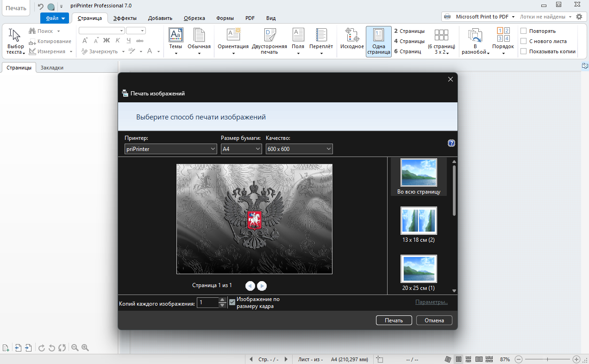Apply underline formatting with the Ч button

(x=128, y=41)
